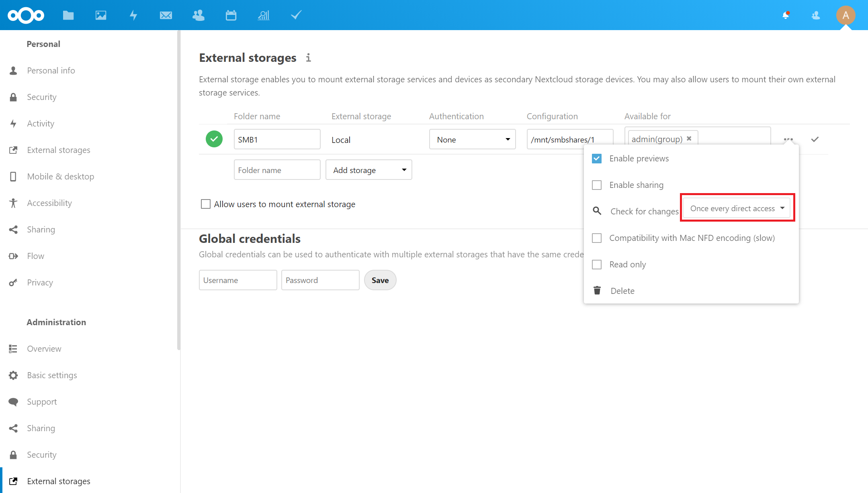Viewport: 868px width, 493px height.
Task: Click the Username input field
Action: pyautogui.click(x=238, y=280)
